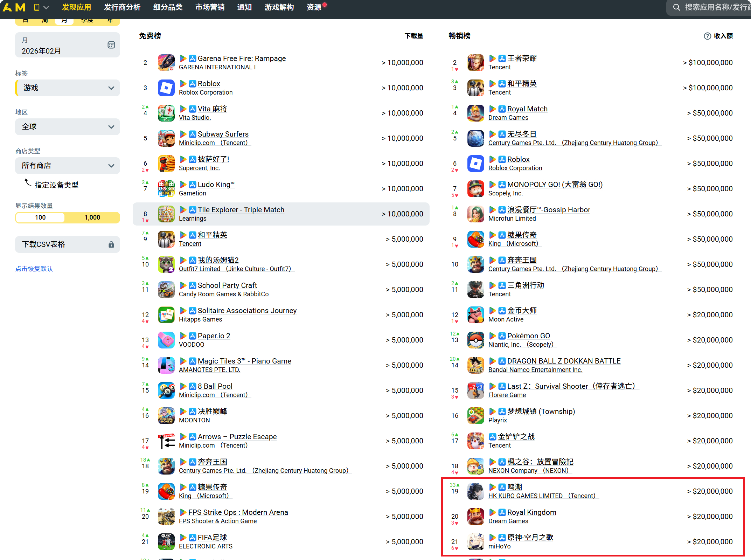Click the device selector icon in header
Screen dimensions: 751x560
(37, 7)
